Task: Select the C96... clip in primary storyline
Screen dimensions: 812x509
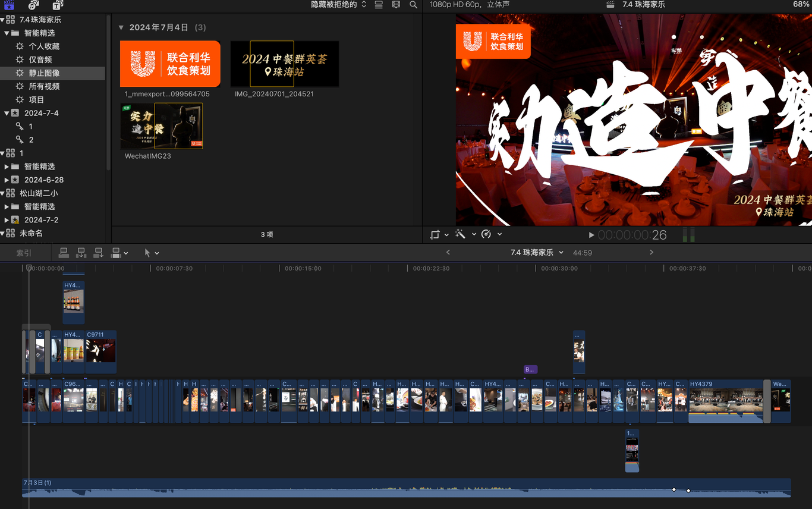Action: 73,401
